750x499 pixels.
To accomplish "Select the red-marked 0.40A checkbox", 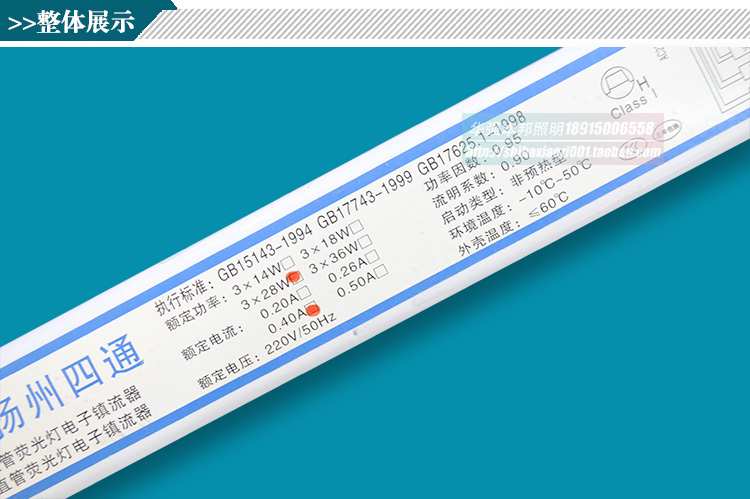I will click(312, 310).
